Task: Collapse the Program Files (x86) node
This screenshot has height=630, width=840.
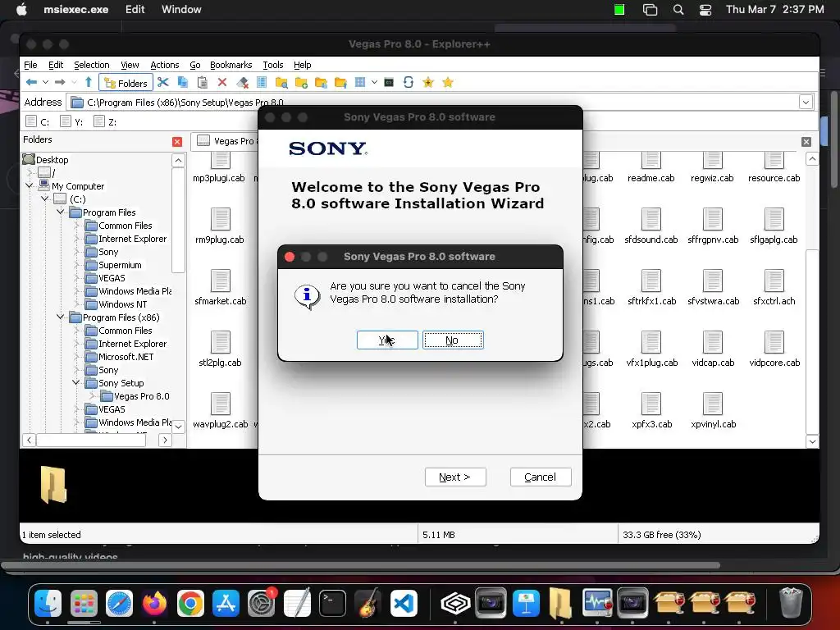Action: point(61,317)
